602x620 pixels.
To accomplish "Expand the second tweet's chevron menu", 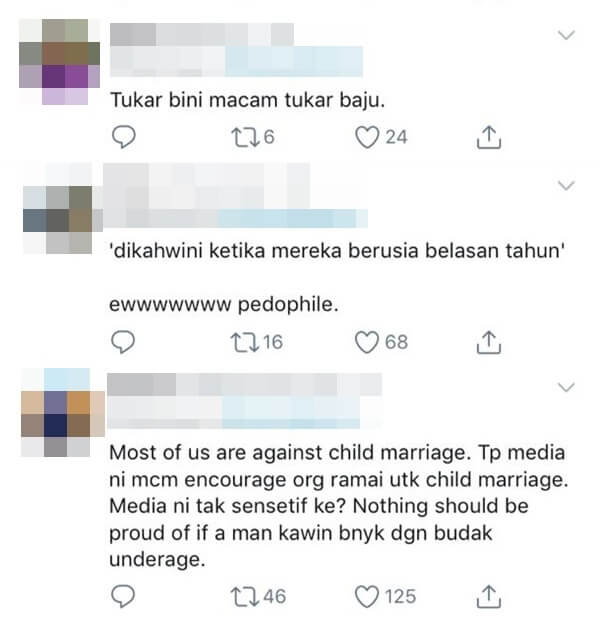I will [566, 185].
